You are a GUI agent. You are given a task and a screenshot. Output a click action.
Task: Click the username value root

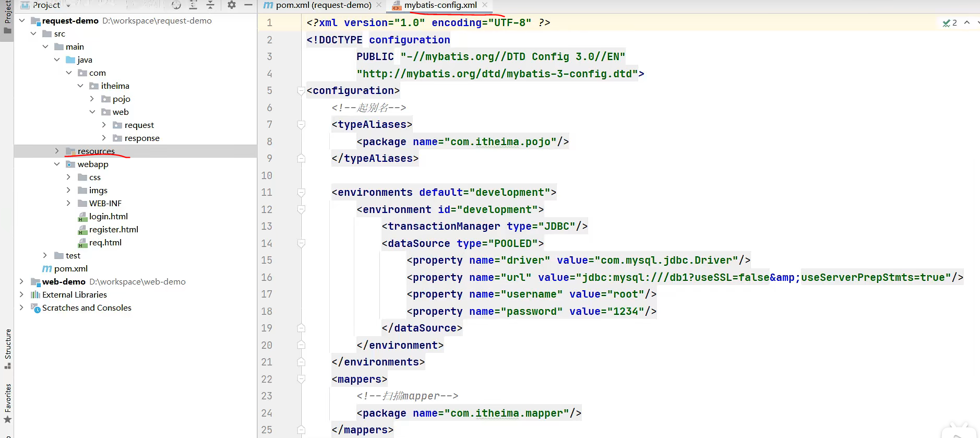click(626, 294)
